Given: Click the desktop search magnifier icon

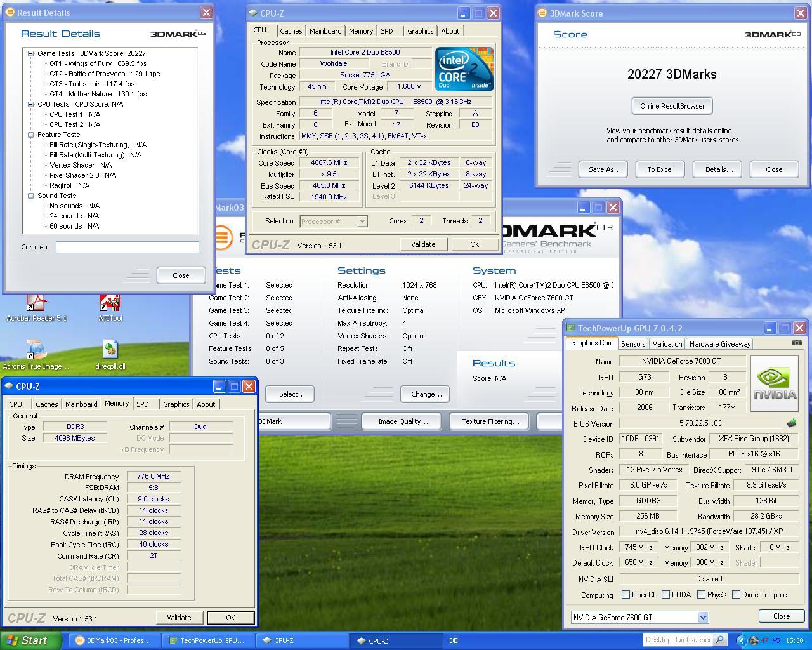Looking at the screenshot, I should tap(719, 640).
